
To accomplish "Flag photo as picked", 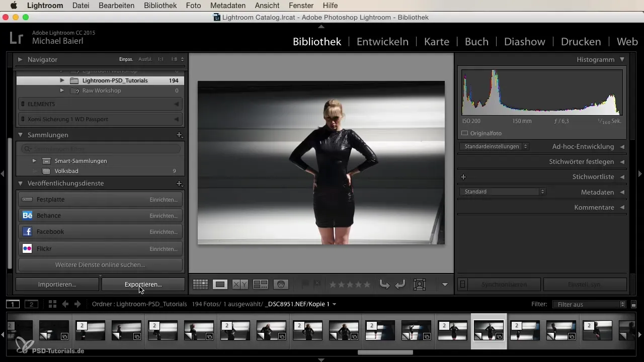I will [304, 285].
